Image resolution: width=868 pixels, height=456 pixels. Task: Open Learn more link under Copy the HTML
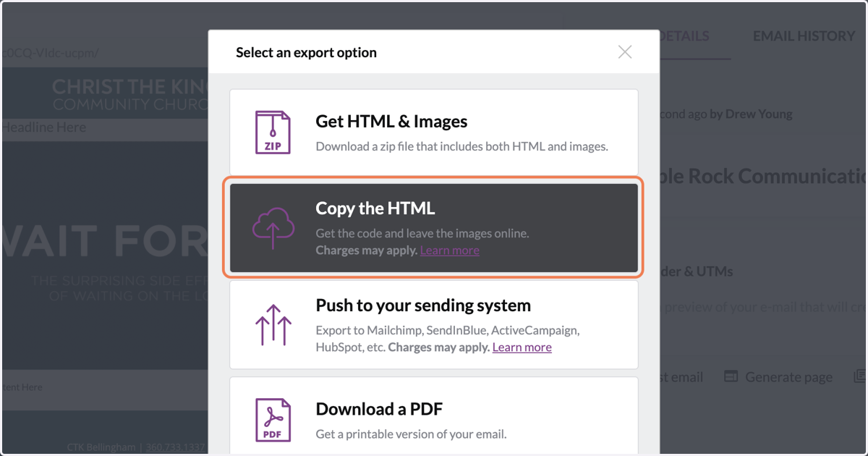(x=449, y=250)
